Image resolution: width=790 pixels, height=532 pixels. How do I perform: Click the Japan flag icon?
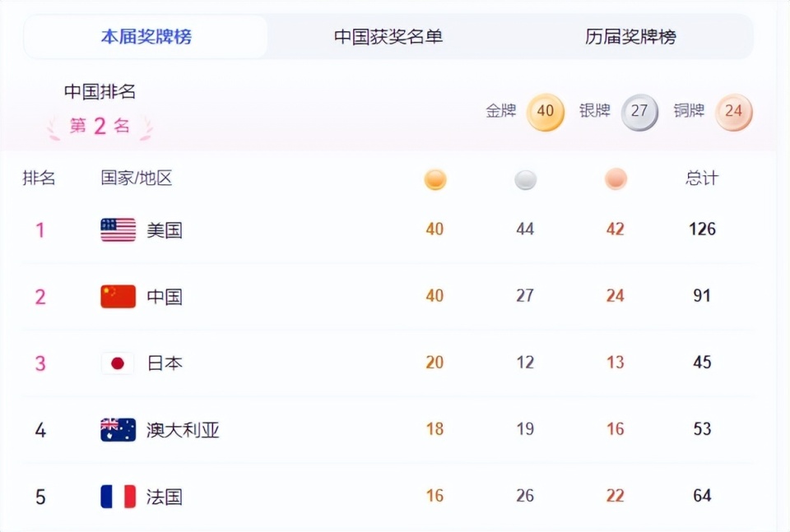[x=117, y=363]
